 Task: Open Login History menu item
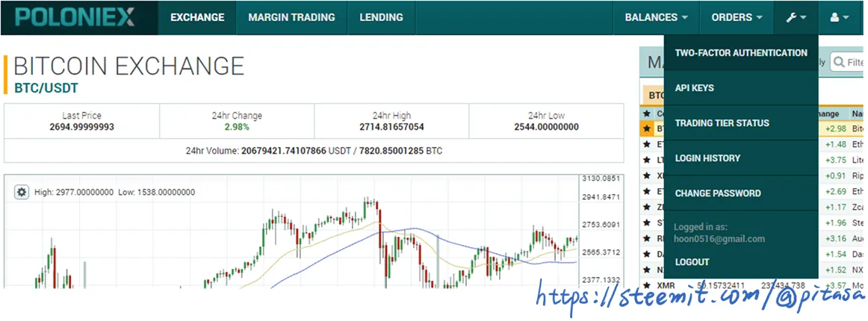[x=741, y=158]
